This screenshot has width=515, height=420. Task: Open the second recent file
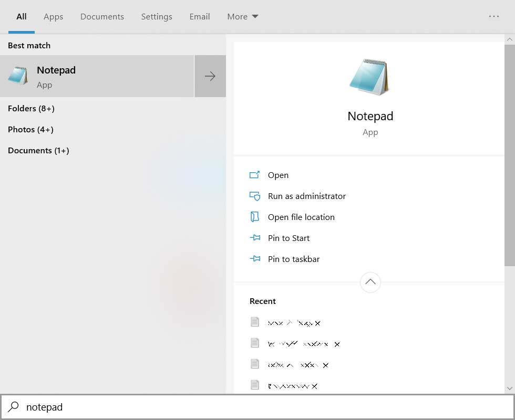[304, 344]
